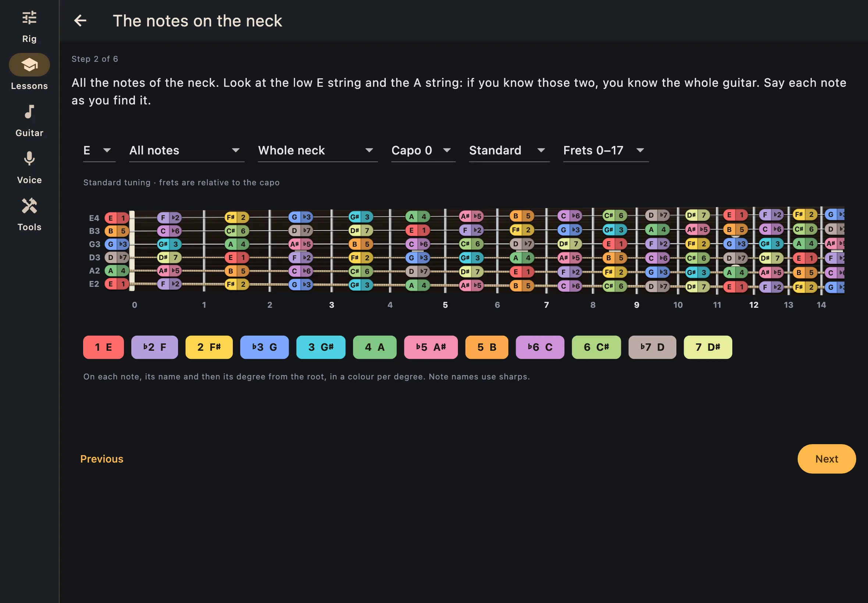This screenshot has height=603, width=868.
Task: Toggle the pale yellow 7 D# chip
Action: [708, 347]
